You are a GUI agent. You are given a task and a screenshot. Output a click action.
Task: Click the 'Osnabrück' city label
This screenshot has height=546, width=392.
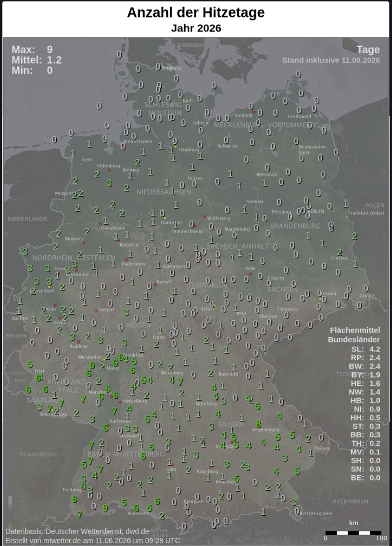coord(113,228)
